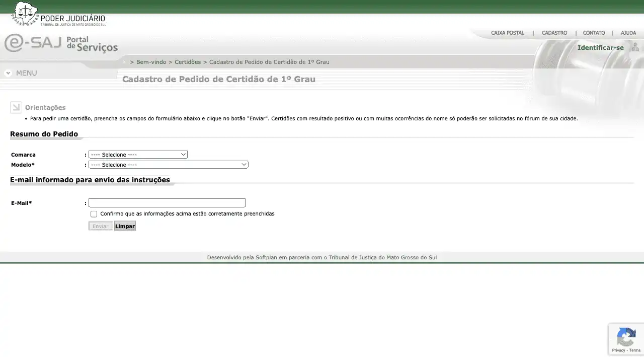644x357 pixels.
Task: Click the Identificar-se login link
Action: pyautogui.click(x=600, y=48)
